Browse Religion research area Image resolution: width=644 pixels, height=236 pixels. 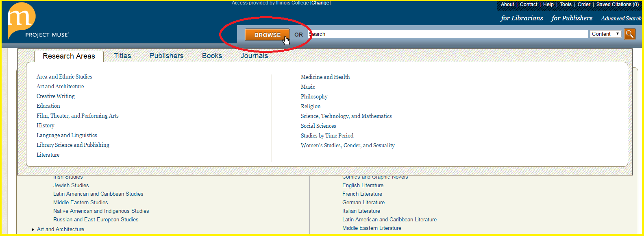[311, 106]
